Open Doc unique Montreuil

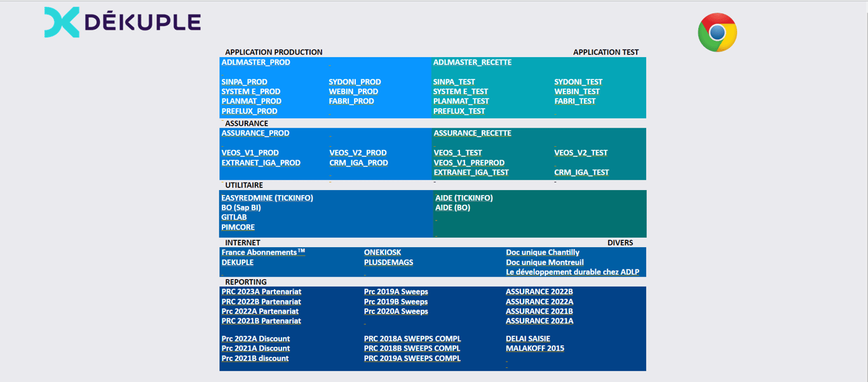tap(545, 263)
